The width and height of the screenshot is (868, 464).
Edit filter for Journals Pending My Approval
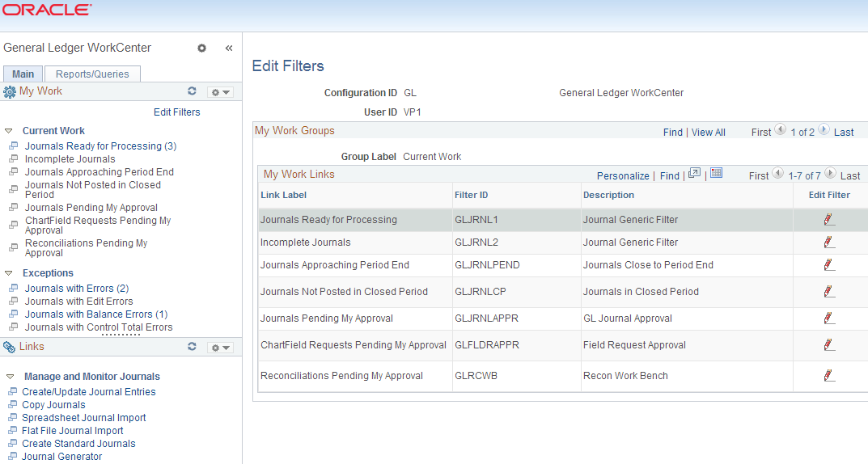(828, 318)
